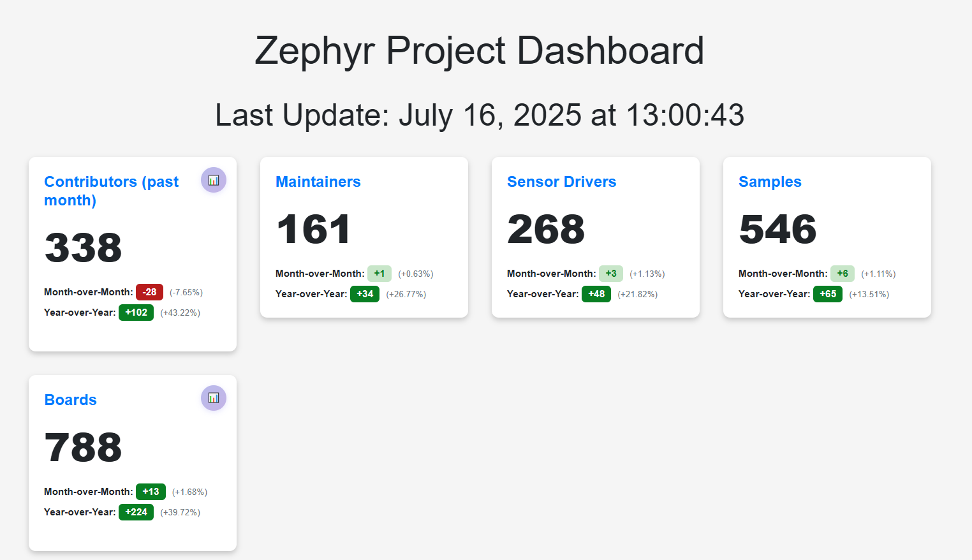Click Year-over-Year label in Boards card
The image size is (972, 560).
point(80,512)
